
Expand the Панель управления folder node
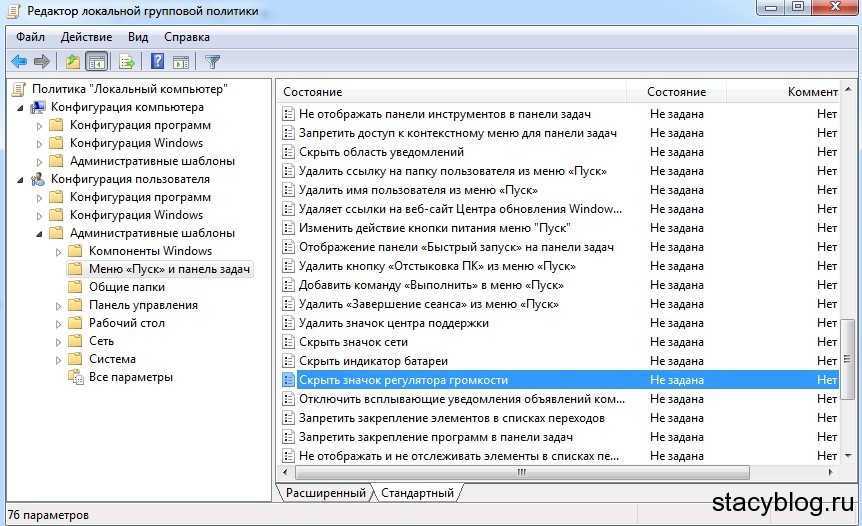point(58,305)
